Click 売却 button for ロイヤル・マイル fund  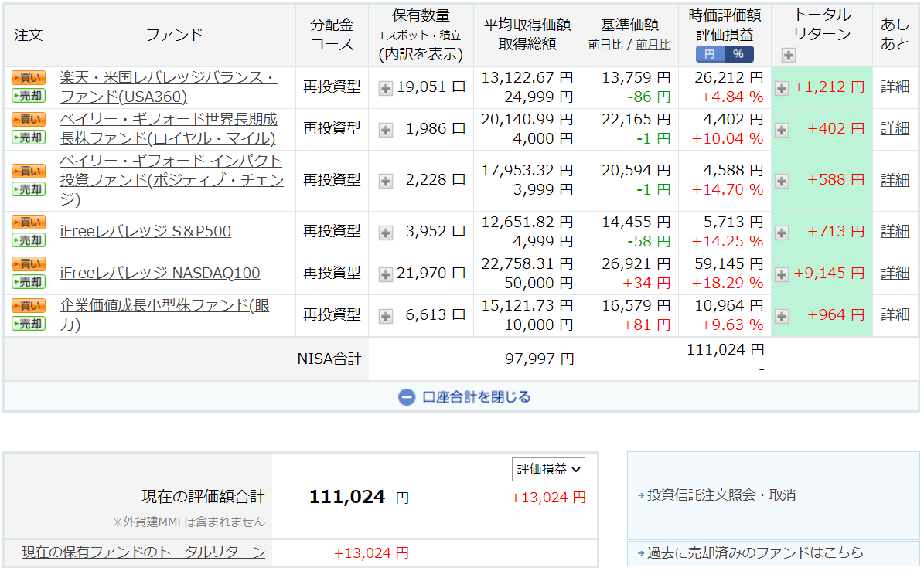[29, 138]
